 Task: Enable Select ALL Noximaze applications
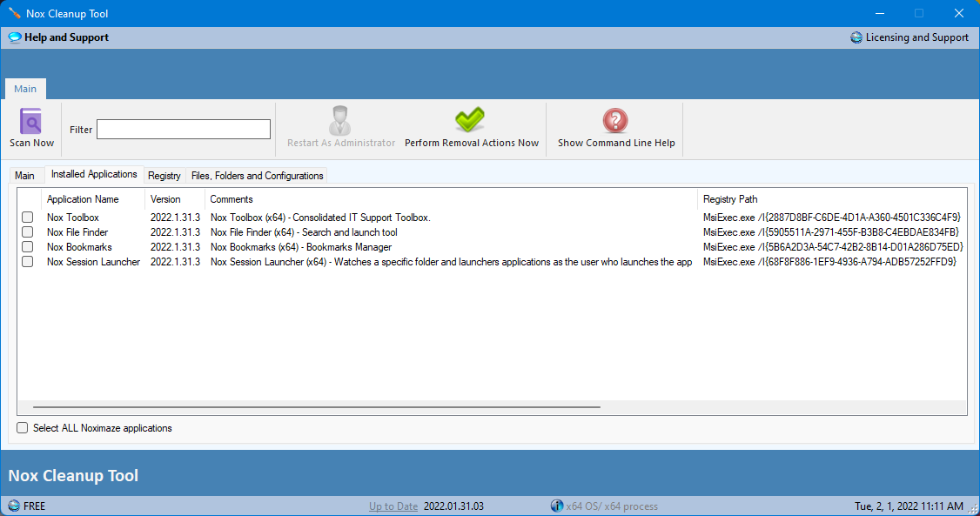[23, 428]
